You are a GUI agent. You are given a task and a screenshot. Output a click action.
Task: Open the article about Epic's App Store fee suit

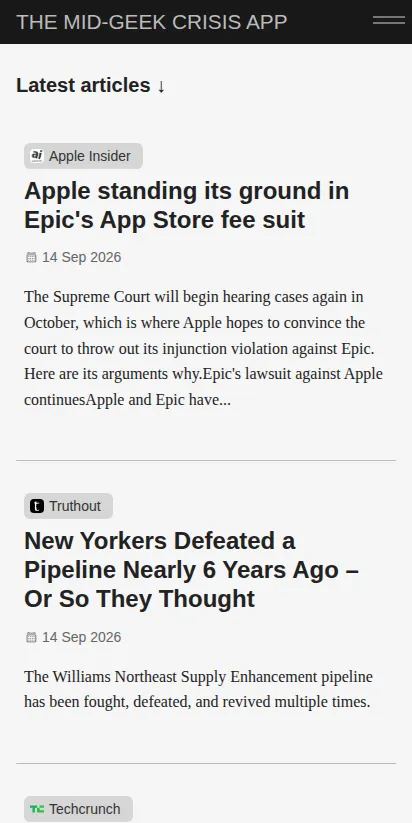point(186,205)
